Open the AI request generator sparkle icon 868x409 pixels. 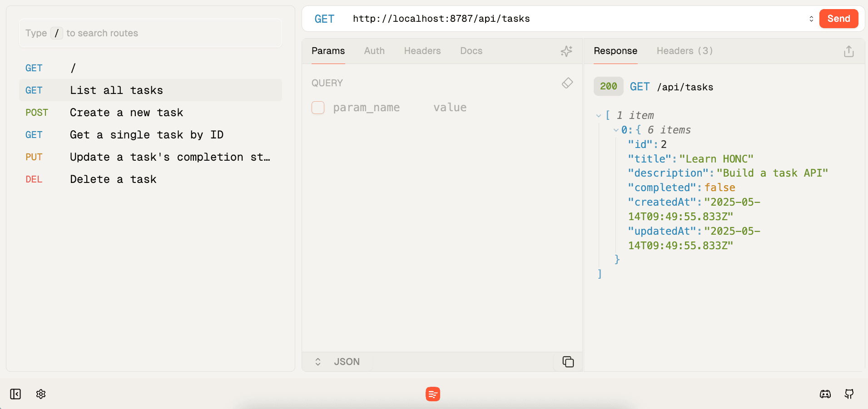coord(566,51)
